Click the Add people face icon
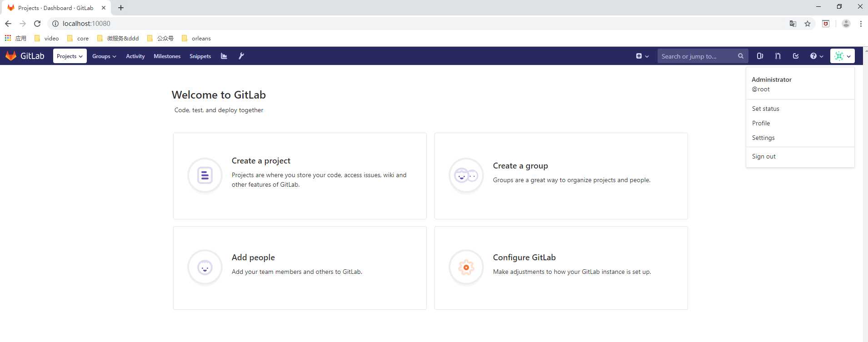This screenshot has width=868, height=342. coord(205,268)
